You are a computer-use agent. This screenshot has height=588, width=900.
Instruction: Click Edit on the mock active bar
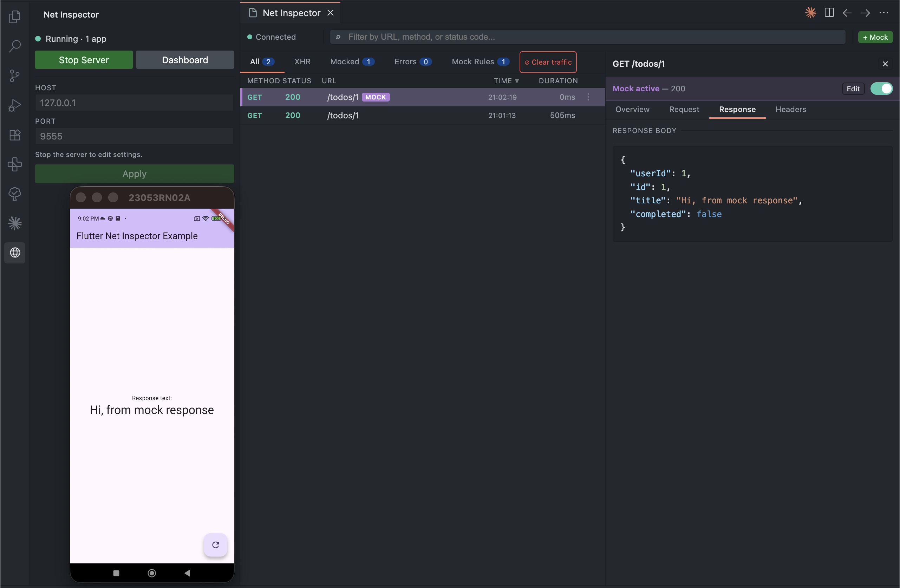coord(853,89)
